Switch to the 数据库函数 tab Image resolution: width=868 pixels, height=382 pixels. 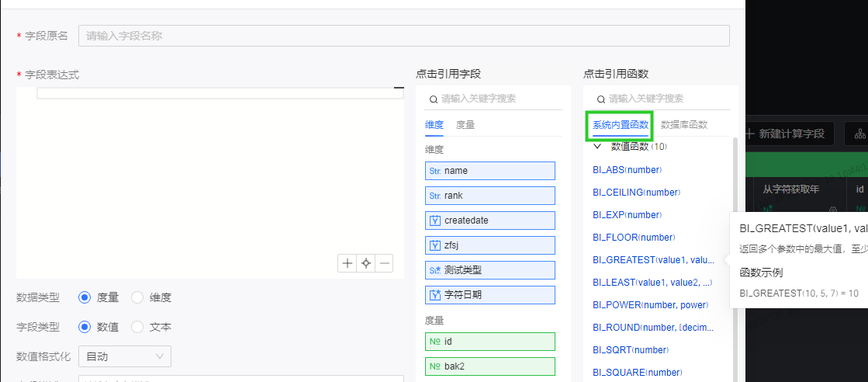click(683, 125)
